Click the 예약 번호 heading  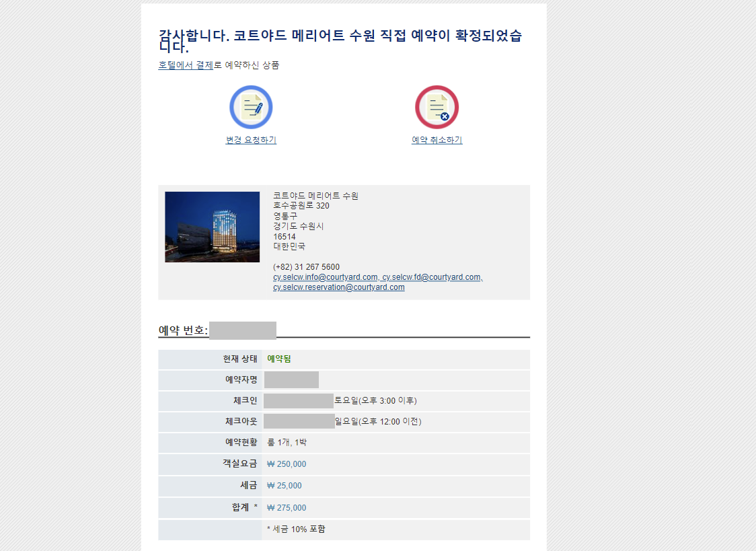(183, 330)
